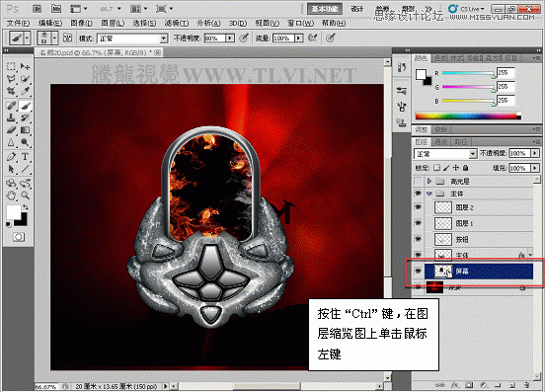The image size is (545, 392).
Task: Launch Adobe Bridge from top bar
Action: click(38, 9)
